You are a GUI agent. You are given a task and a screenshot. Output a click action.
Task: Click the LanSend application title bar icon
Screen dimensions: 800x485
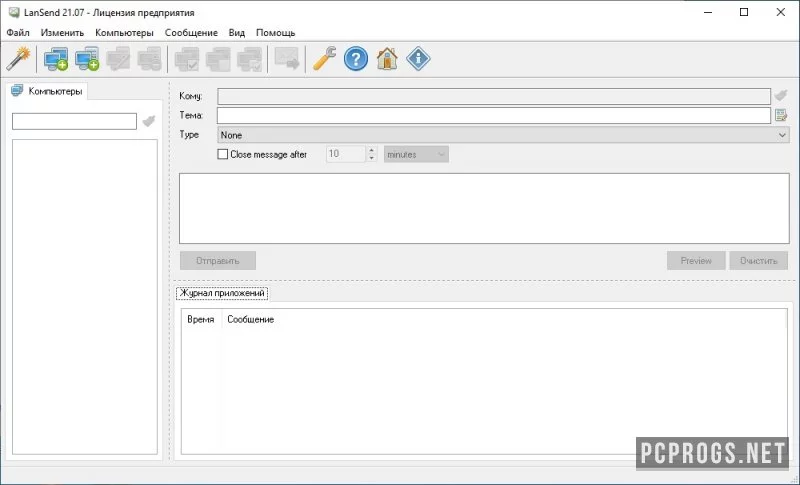pyautogui.click(x=14, y=12)
